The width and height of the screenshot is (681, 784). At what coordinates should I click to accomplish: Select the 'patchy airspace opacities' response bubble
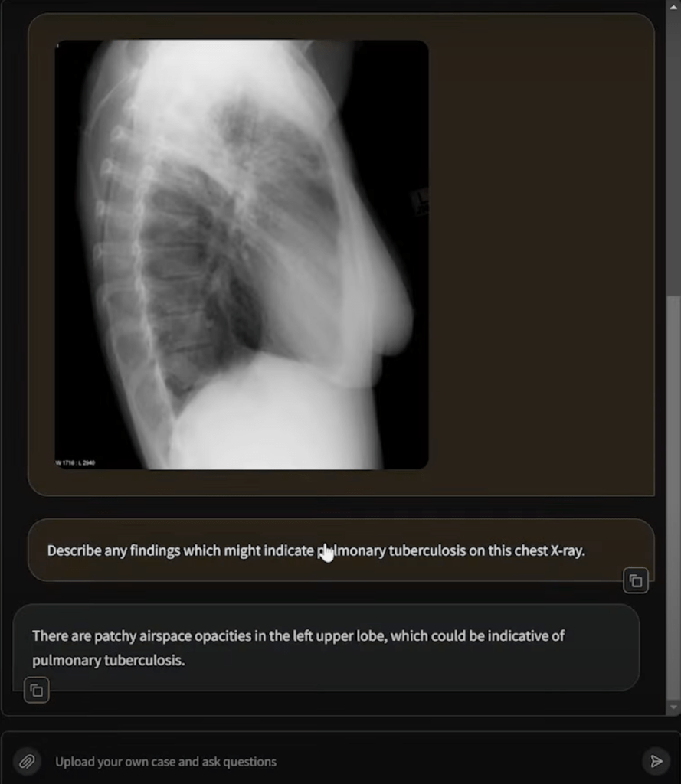(x=326, y=648)
